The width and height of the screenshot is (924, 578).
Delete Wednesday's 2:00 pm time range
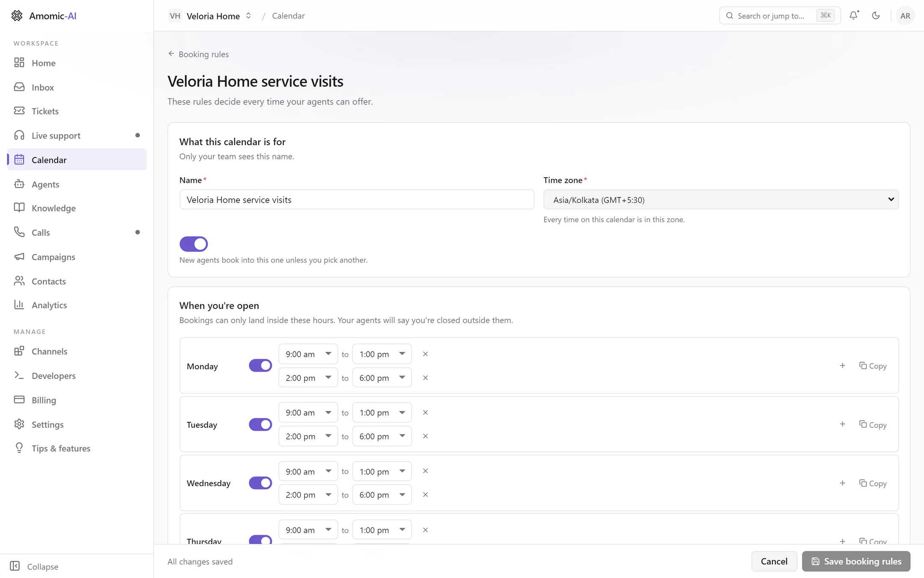pyautogui.click(x=425, y=495)
